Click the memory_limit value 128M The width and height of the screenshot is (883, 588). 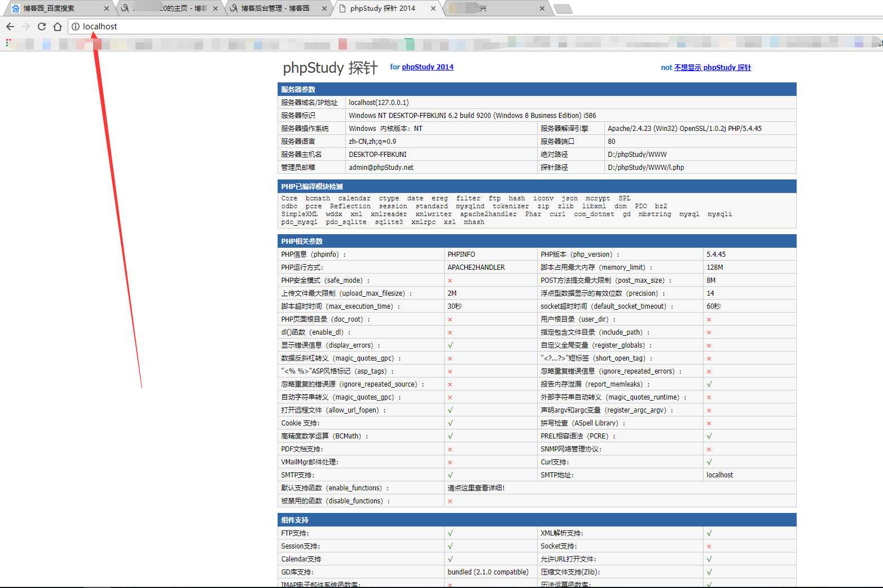pyautogui.click(x=715, y=267)
